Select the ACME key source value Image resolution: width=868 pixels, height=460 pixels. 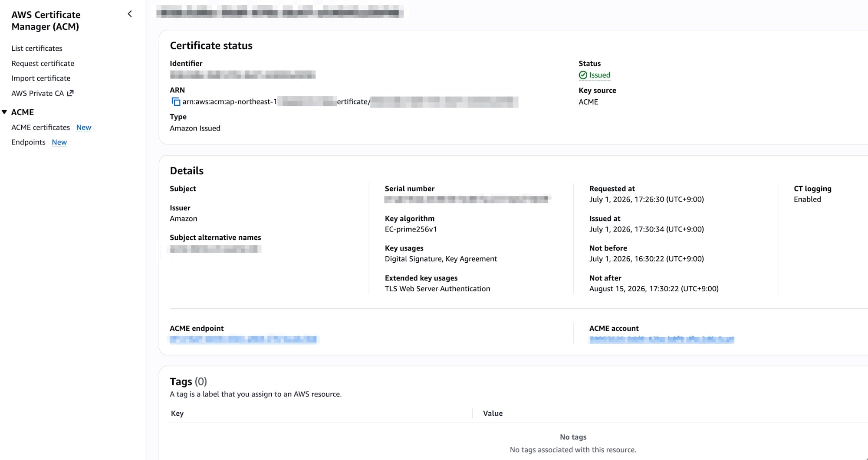point(588,102)
